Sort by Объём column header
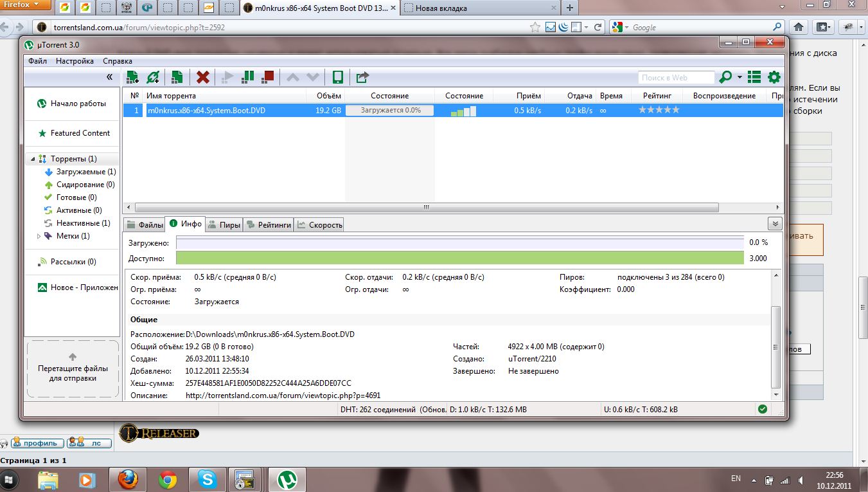The height and width of the screenshot is (492, 868). 326,96
